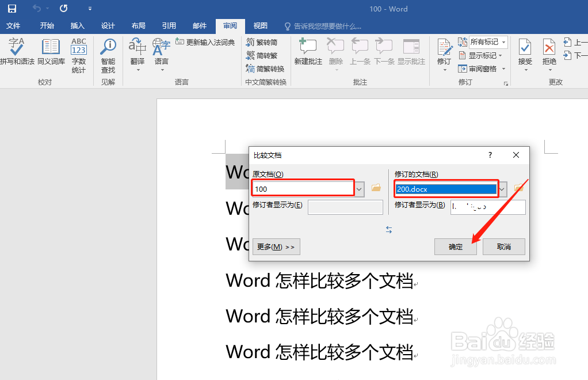Click the left 修订者显示为(E) text box
The width and height of the screenshot is (588, 380).
345,207
